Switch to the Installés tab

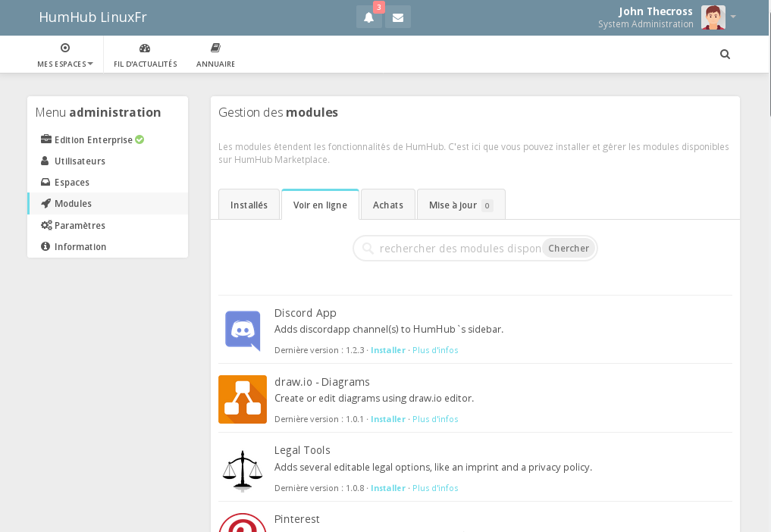[x=249, y=205]
